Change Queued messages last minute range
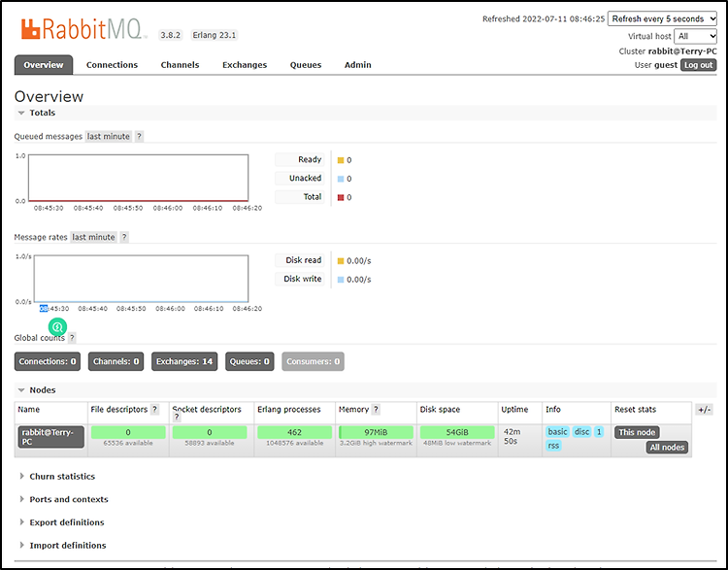Image resolution: width=728 pixels, height=570 pixels. point(108,136)
